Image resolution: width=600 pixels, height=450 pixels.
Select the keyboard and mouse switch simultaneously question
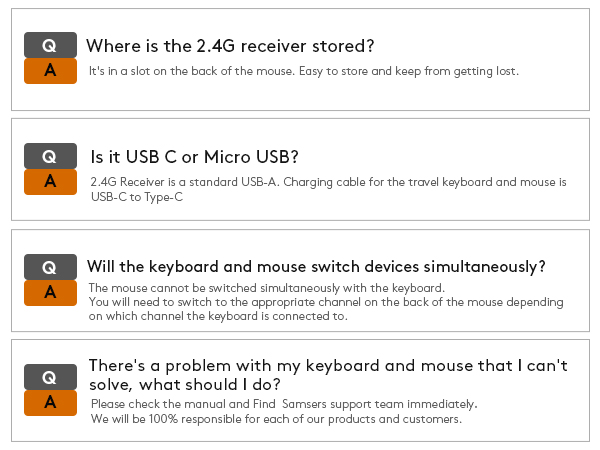coord(316,267)
